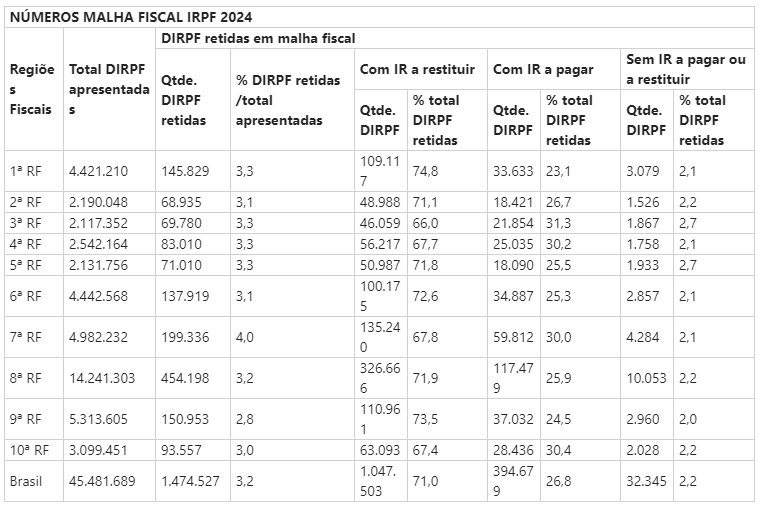Viewport: 761px width, 510px height.
Task: Click the Total DIRPF apresentadas header
Action: [108, 89]
